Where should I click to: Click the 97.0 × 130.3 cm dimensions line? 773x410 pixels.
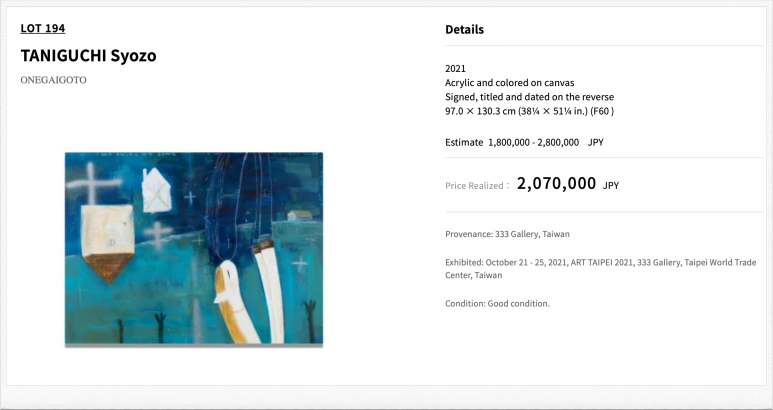point(529,111)
